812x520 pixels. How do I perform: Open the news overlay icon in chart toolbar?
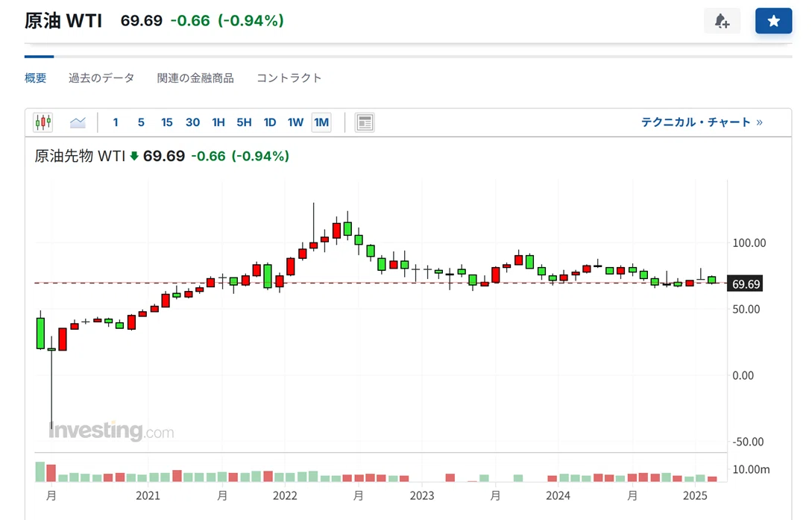(x=365, y=123)
